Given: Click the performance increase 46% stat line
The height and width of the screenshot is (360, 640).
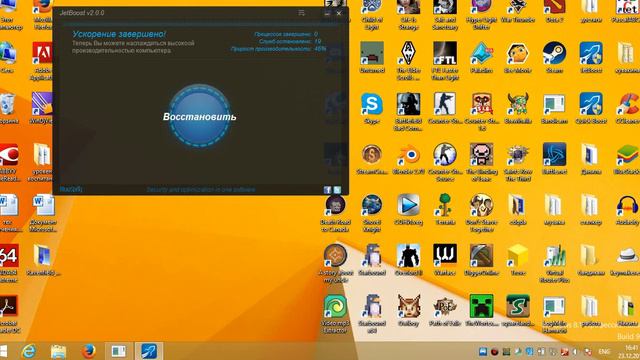Looking at the screenshot, I should pos(278,49).
